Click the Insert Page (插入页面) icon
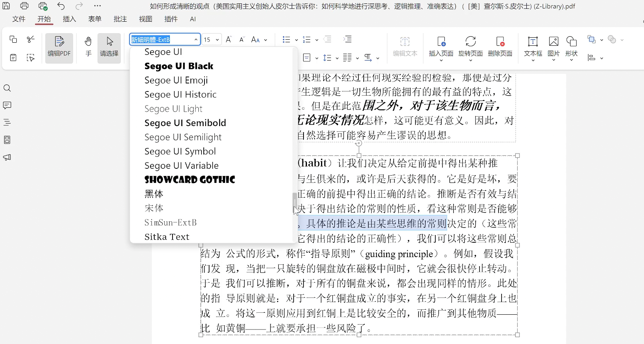The height and width of the screenshot is (344, 644). click(x=441, y=42)
